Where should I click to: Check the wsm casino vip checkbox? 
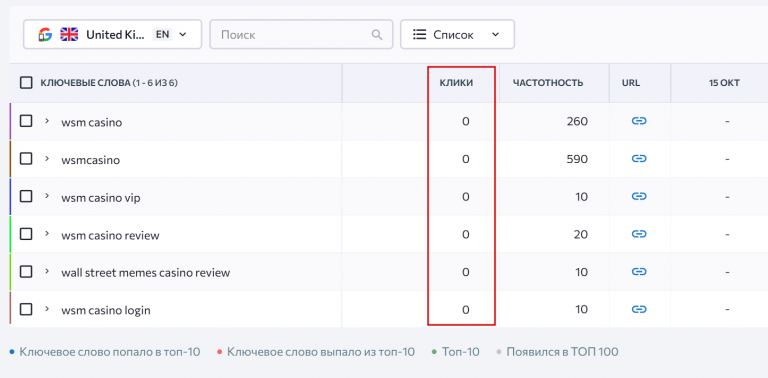point(26,196)
